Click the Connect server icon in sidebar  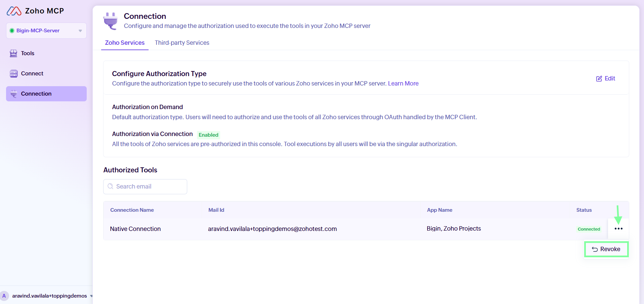coord(13,74)
